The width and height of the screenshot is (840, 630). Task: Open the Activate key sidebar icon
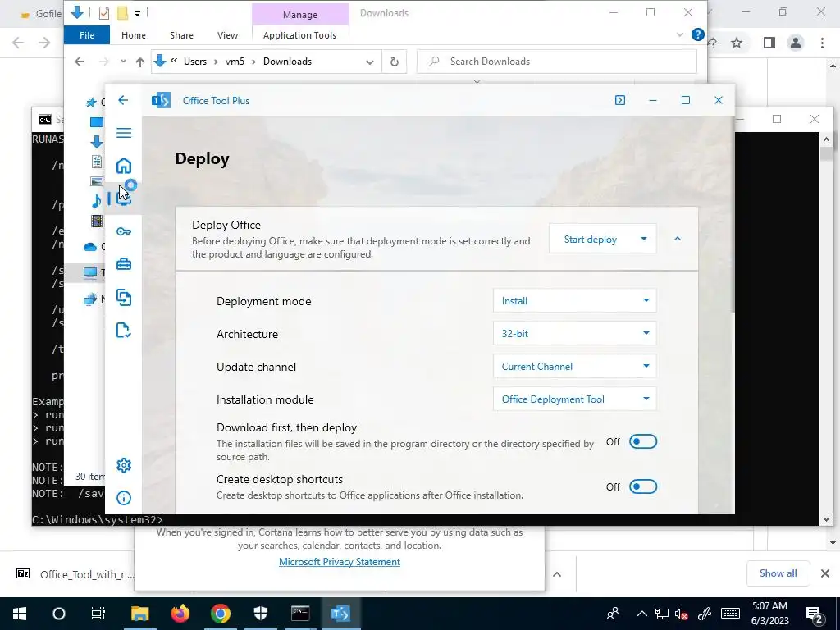[x=124, y=231]
